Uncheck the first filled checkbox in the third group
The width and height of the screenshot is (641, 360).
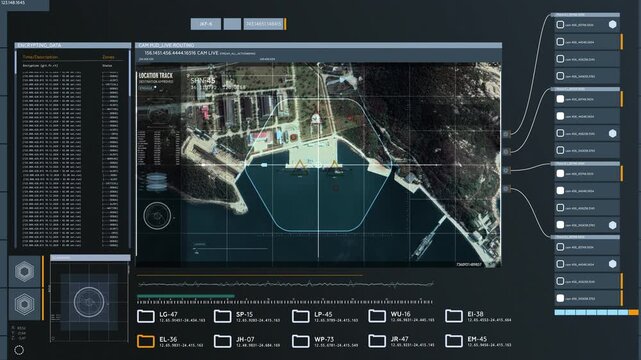(x=560, y=174)
